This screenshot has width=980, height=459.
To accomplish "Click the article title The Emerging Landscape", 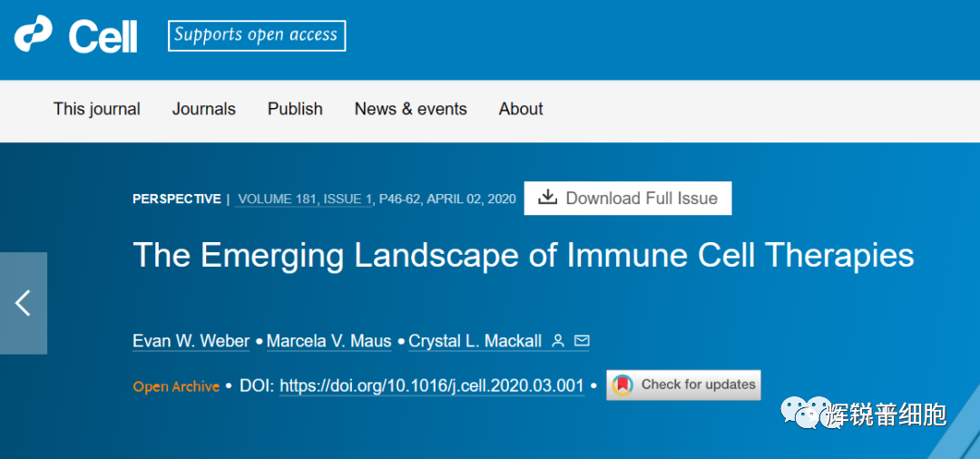I will pyautogui.click(x=524, y=254).
